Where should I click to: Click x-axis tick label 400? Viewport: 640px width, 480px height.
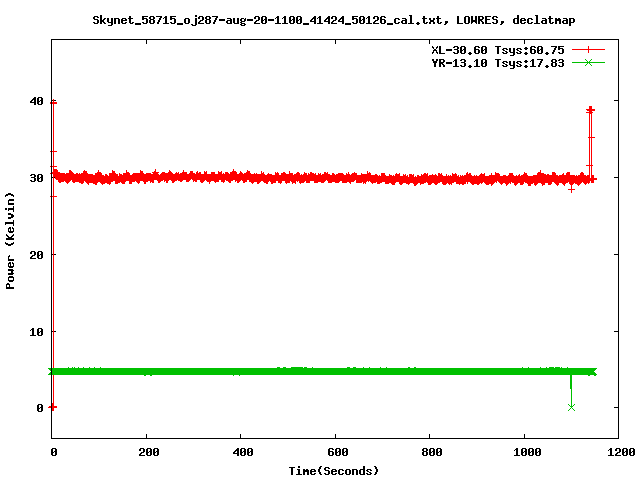[243, 452]
